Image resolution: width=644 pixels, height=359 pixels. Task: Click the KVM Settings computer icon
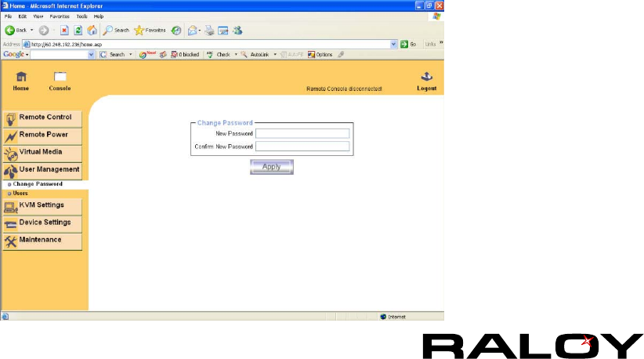pyautogui.click(x=11, y=208)
